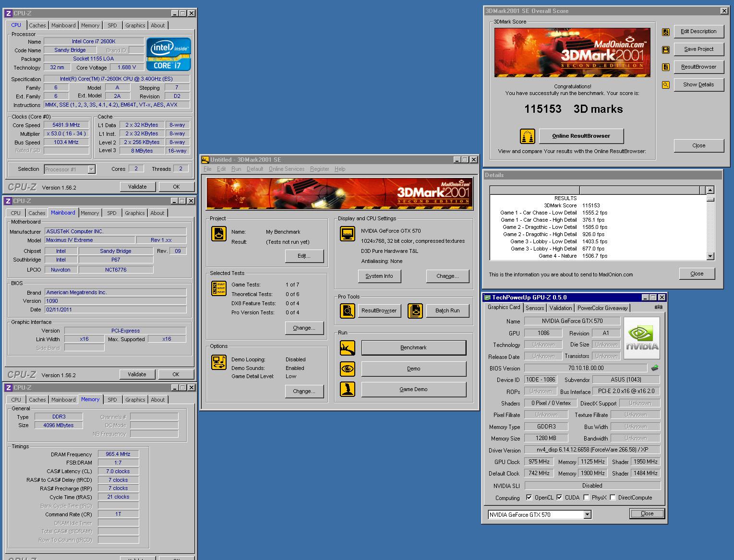
Task: Click the Save Project floppy icon
Action: [x=665, y=49]
